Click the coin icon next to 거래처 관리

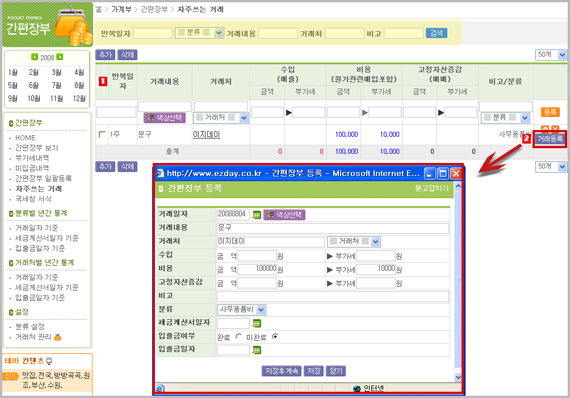click(x=57, y=338)
